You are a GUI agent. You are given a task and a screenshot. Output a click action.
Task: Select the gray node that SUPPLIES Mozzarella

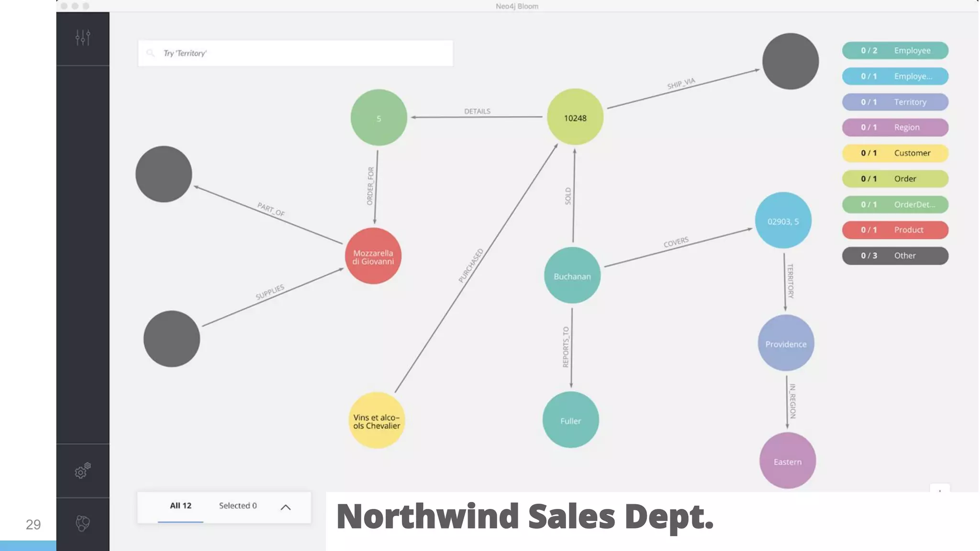(x=172, y=339)
